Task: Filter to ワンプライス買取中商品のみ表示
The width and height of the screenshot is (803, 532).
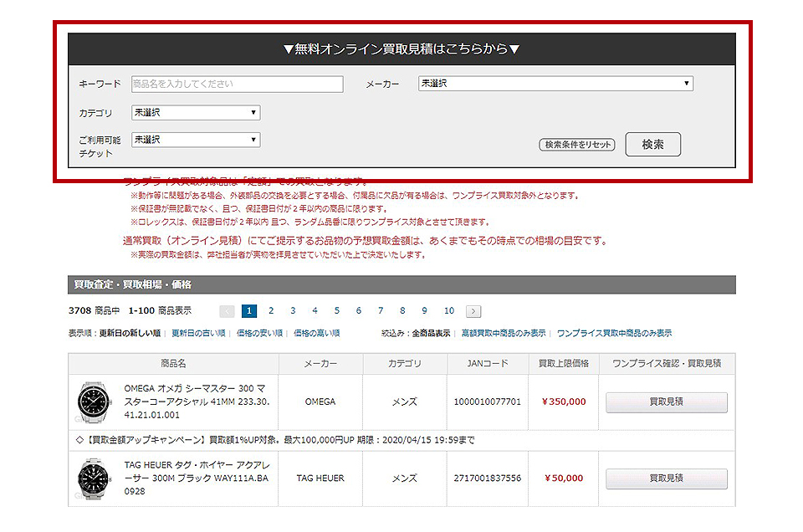Action: click(615, 333)
